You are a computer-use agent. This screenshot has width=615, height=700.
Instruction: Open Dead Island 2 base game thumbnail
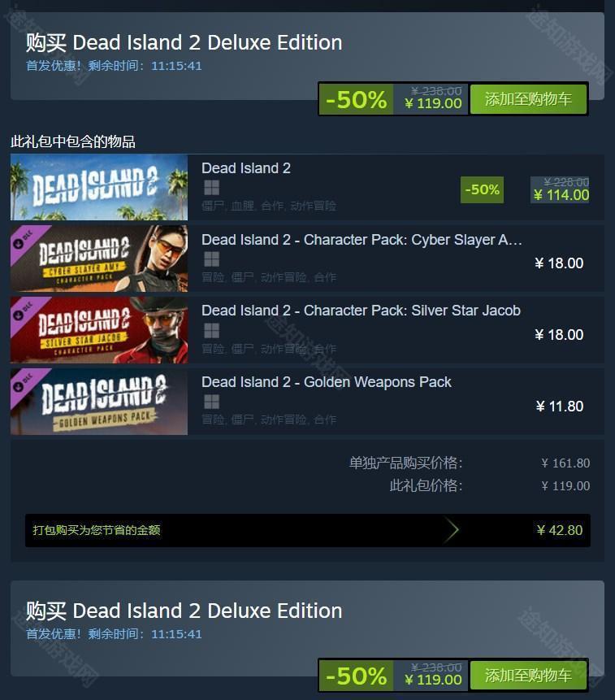click(x=99, y=187)
